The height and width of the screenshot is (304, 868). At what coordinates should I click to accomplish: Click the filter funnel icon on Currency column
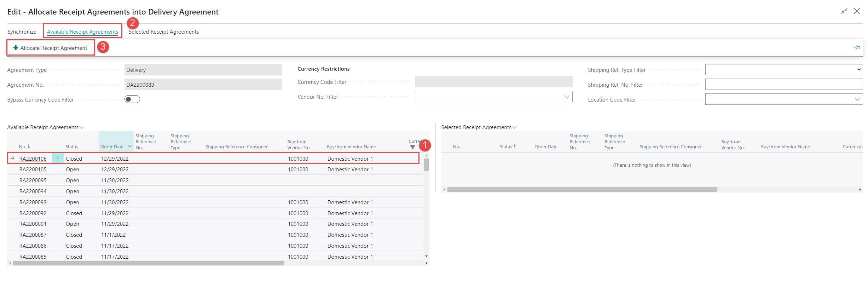tap(412, 147)
